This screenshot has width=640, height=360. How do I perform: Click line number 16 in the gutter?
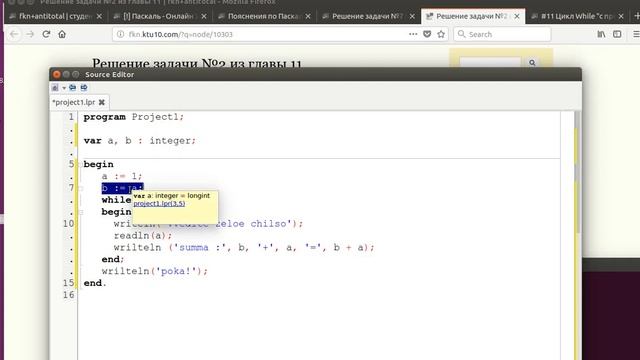tap(69, 295)
